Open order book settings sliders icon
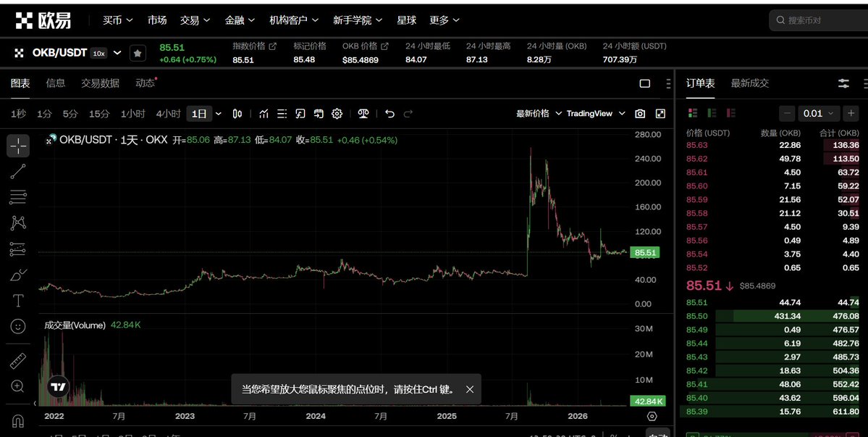Image resolution: width=868 pixels, height=437 pixels. click(843, 83)
